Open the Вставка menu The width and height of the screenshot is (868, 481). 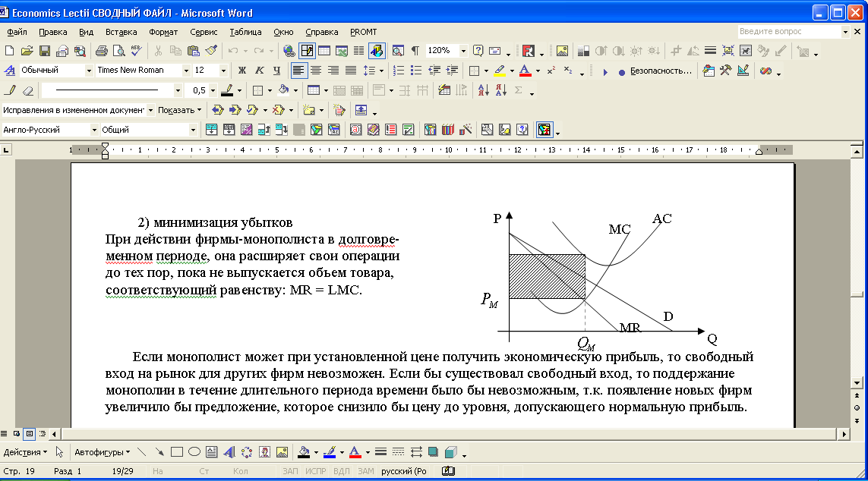(121, 32)
